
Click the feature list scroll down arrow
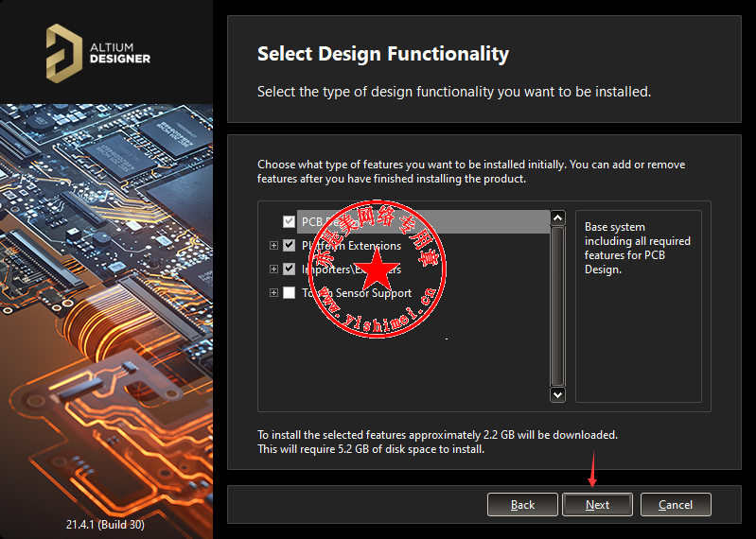pos(557,395)
